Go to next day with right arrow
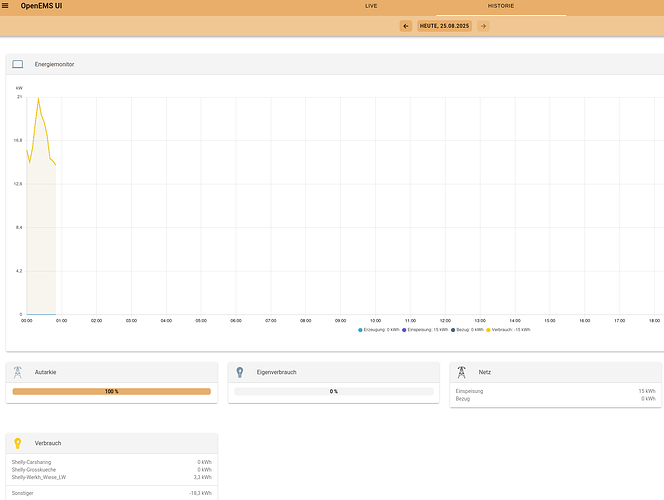This screenshot has width=664, height=500. (x=483, y=26)
